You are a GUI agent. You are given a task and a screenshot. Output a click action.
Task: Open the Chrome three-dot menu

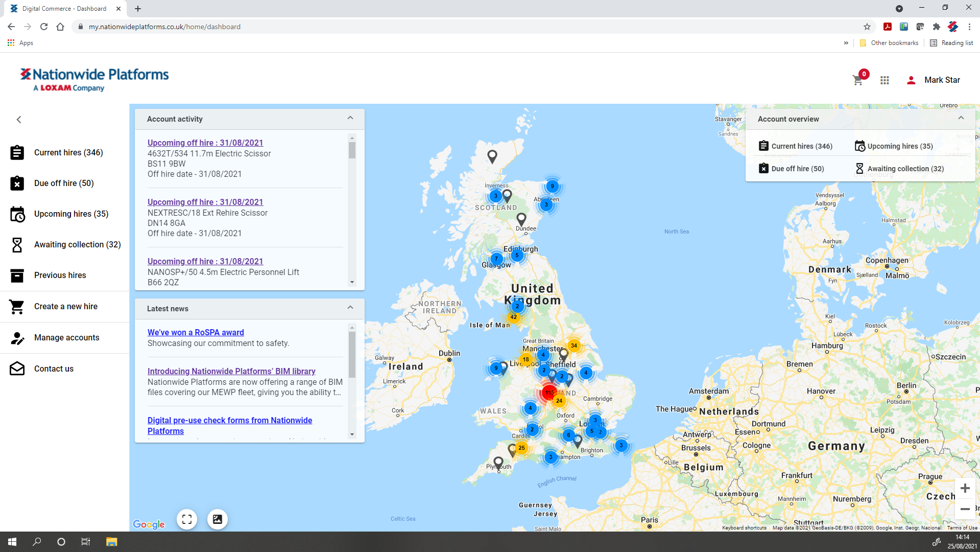tap(969, 27)
